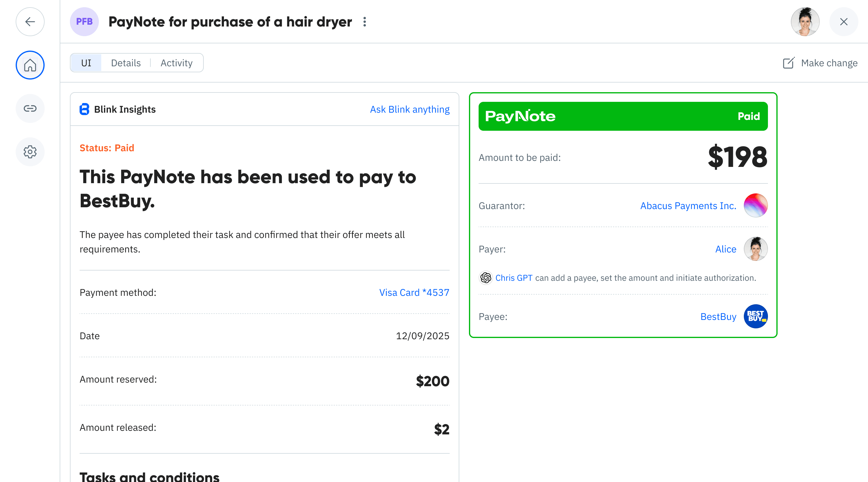
Task: Click the Paid status banner on the PayNote
Action: [749, 116]
